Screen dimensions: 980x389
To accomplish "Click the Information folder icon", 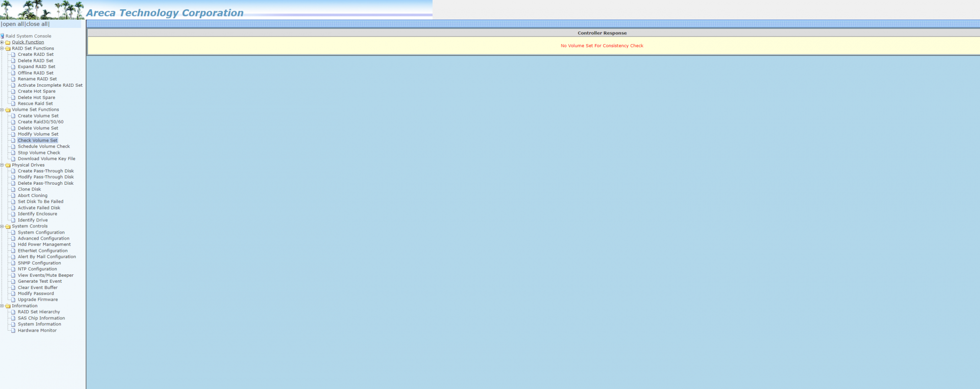I will (8, 306).
